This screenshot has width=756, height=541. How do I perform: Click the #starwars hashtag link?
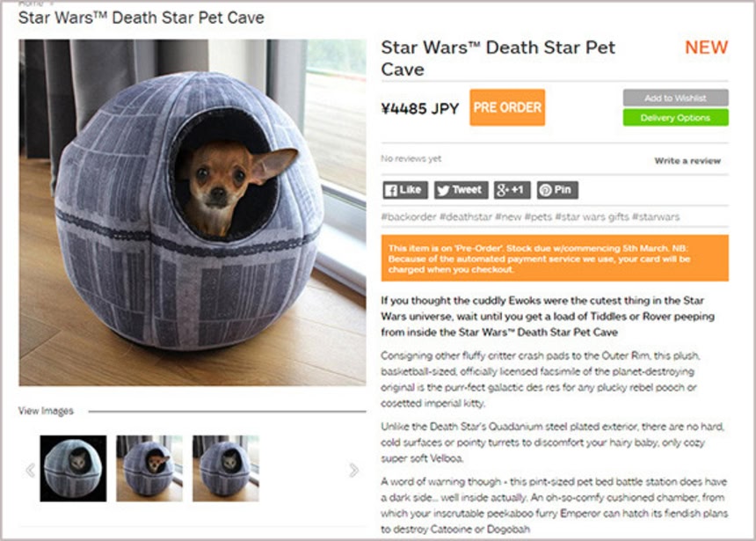pyautogui.click(x=656, y=216)
